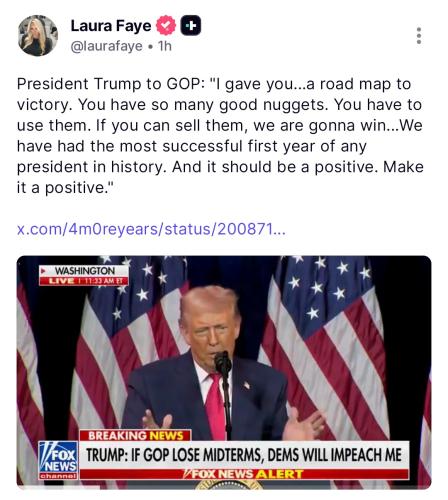Screen dimensions: 448x500
Task: Click the Breaking News red banner
Action: click(135, 435)
